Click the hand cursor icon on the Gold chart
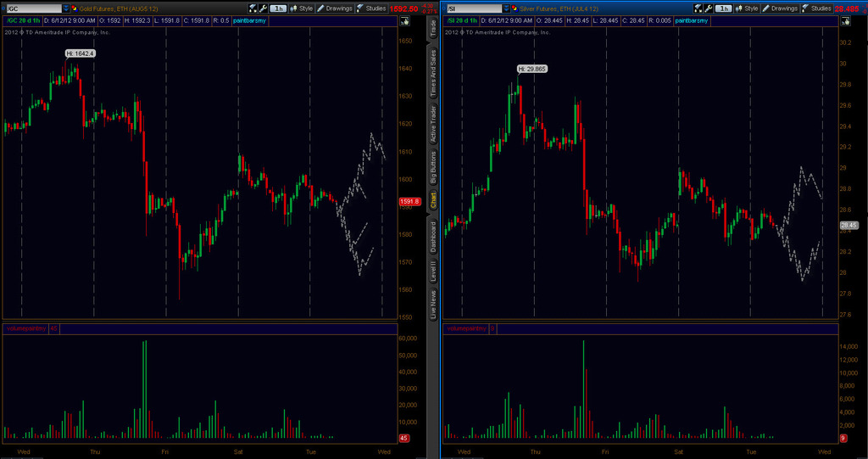Viewport: 868px width, 459px height. (404, 21)
